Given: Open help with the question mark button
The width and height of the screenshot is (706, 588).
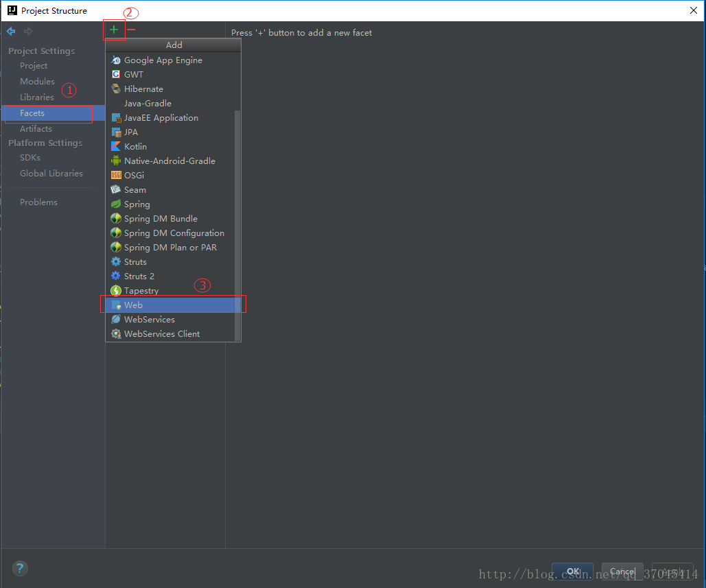Looking at the screenshot, I should tap(20, 568).
